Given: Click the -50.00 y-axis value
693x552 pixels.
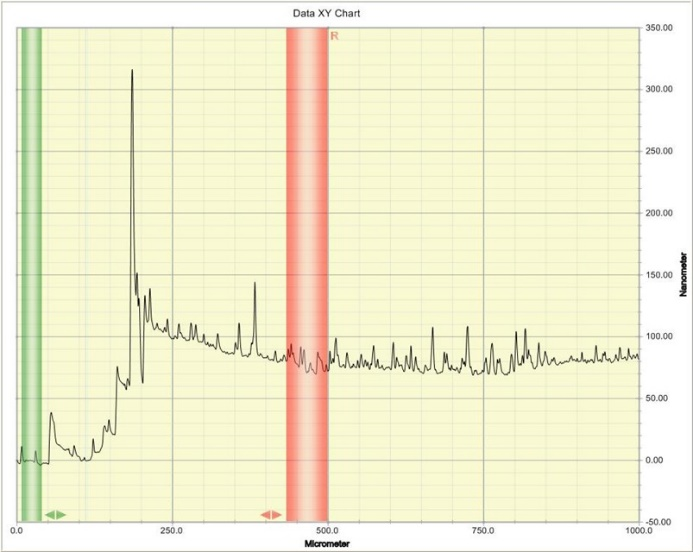Looking at the screenshot, I should pos(658,522).
